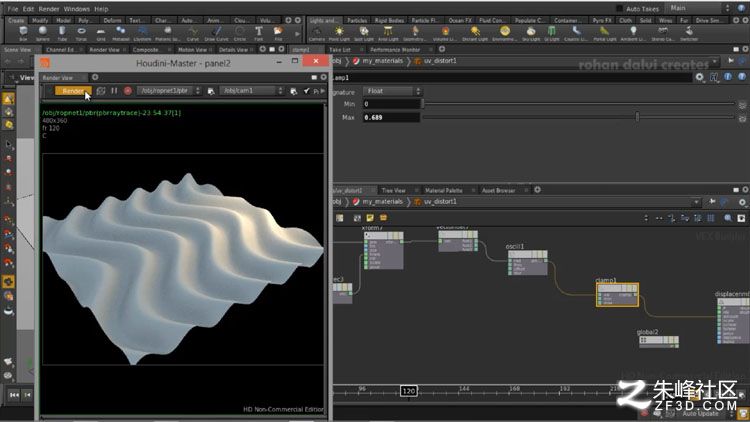
Task: Select the Font shelf tool
Action: 258,33
